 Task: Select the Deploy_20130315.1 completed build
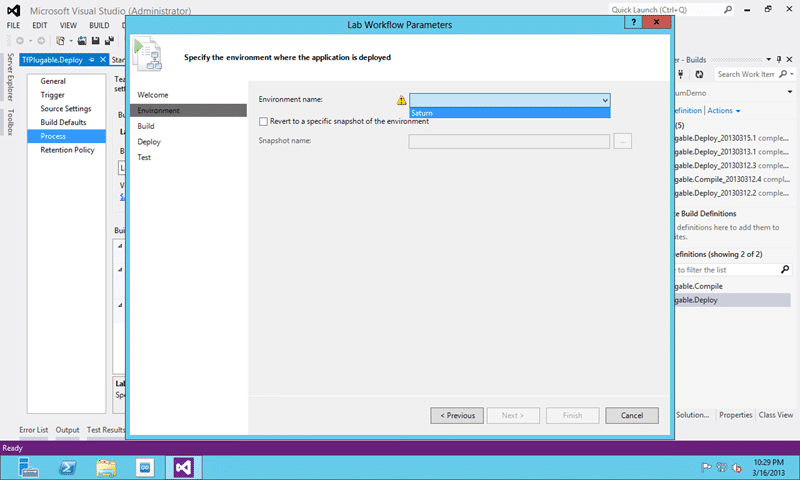click(x=732, y=138)
